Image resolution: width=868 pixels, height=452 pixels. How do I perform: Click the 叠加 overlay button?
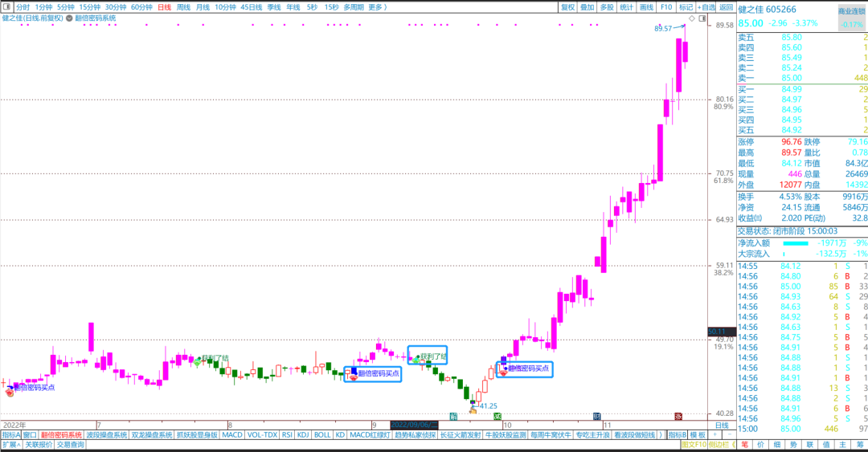click(588, 7)
